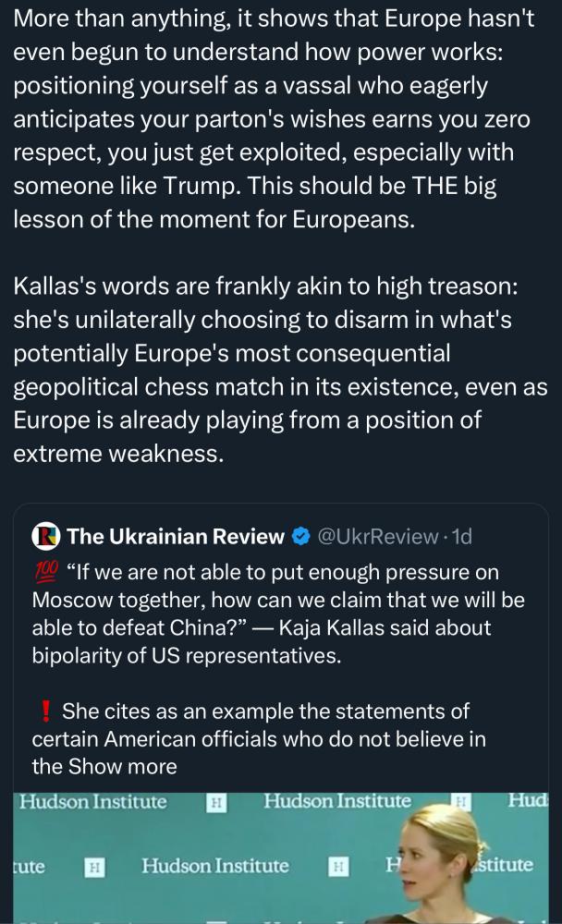The width and height of the screenshot is (562, 924).
Task: Click paragraph starting "Kallas's words are frankly"
Action: [281, 371]
